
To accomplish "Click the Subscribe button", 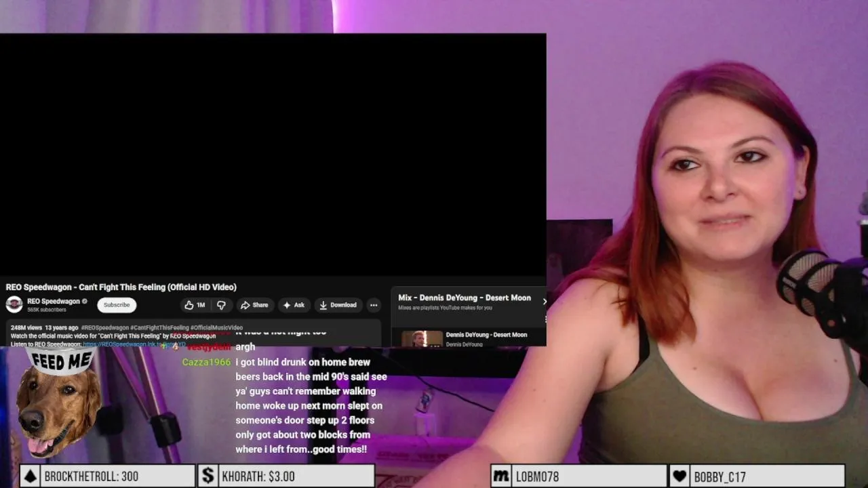I will tap(117, 305).
